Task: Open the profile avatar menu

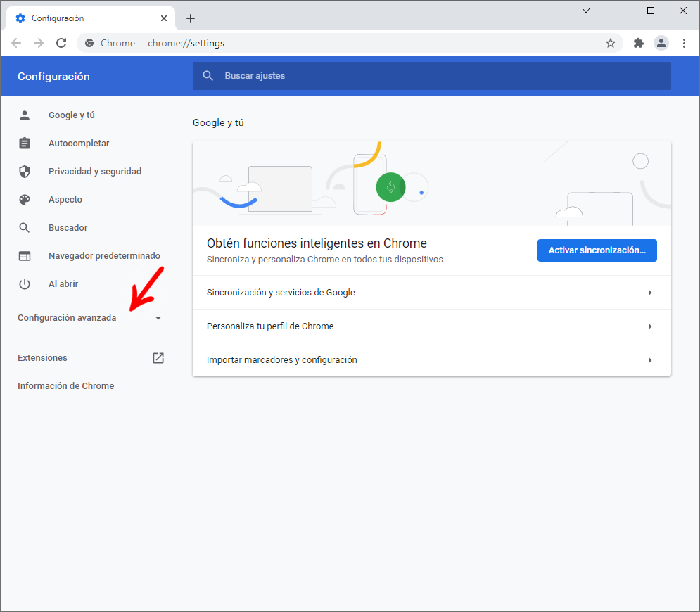Action: pyautogui.click(x=661, y=43)
